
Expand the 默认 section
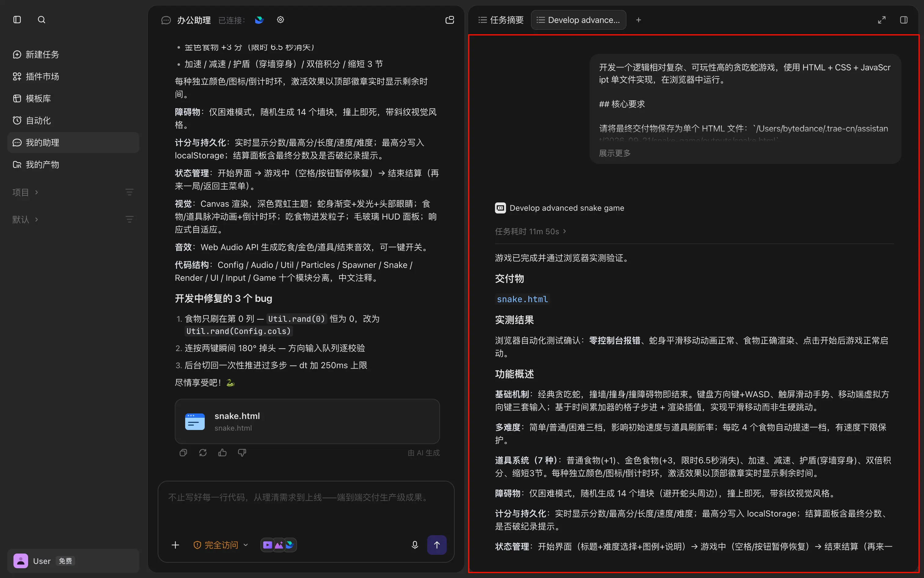[25, 220]
